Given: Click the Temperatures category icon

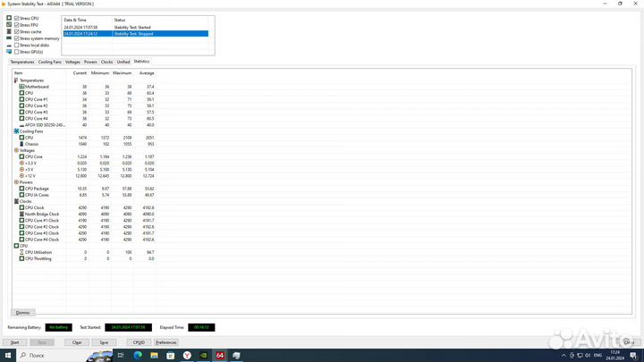Looking at the screenshot, I should point(16,80).
